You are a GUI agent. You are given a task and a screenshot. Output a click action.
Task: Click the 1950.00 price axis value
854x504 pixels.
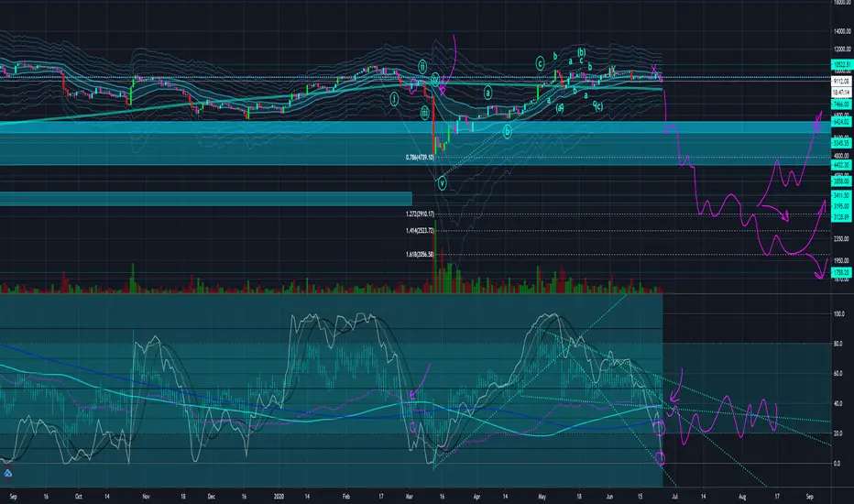[841, 260]
